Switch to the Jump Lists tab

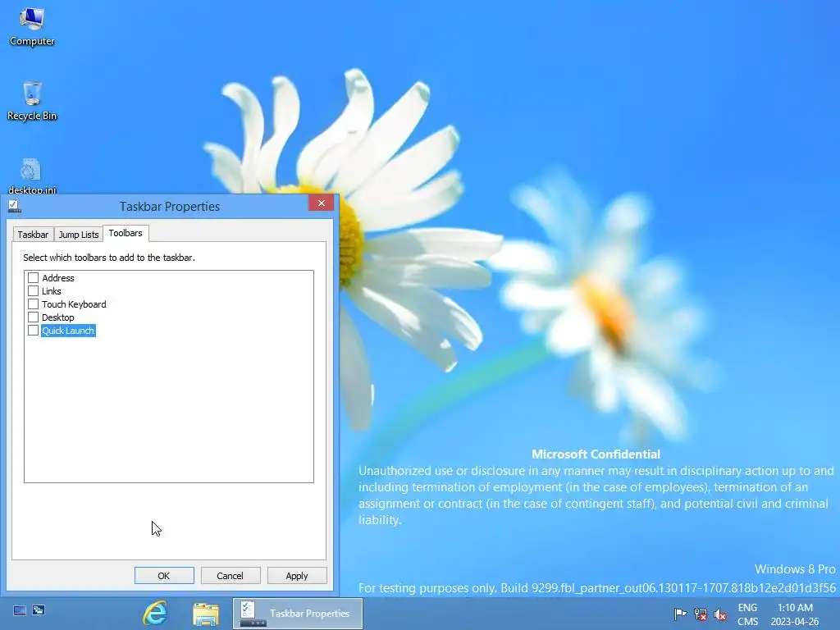coord(79,235)
